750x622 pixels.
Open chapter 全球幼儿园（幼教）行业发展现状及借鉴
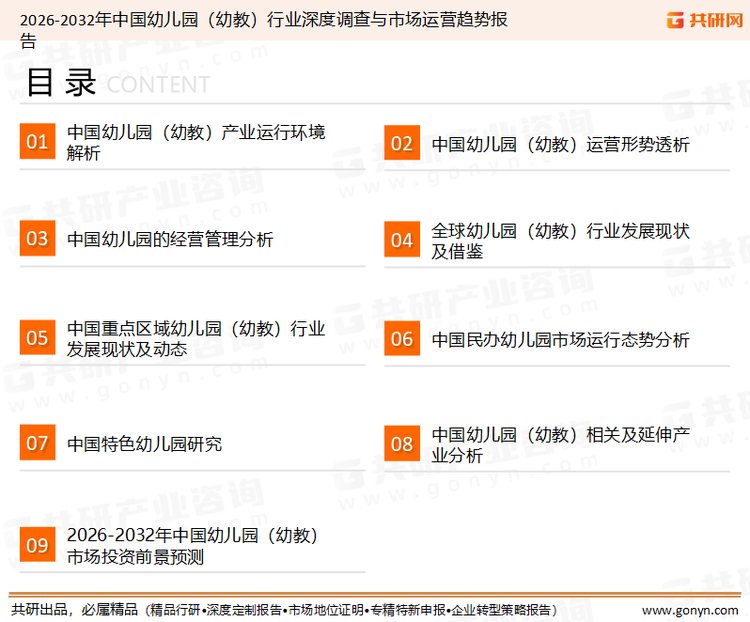click(x=561, y=241)
